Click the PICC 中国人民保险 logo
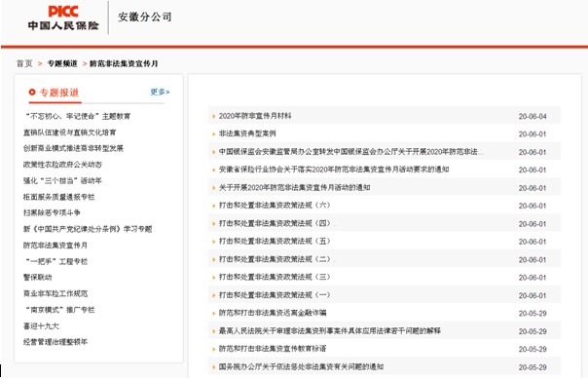The image size is (588, 380). coord(63,18)
